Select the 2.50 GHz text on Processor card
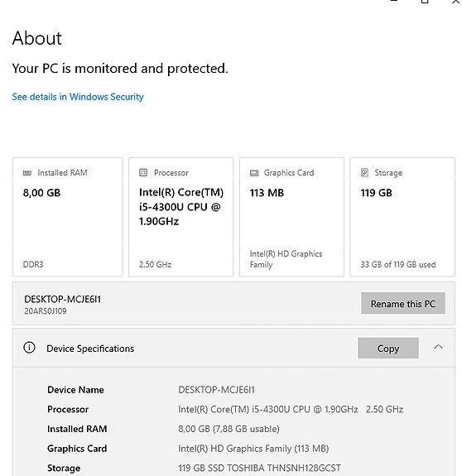 [x=155, y=264]
